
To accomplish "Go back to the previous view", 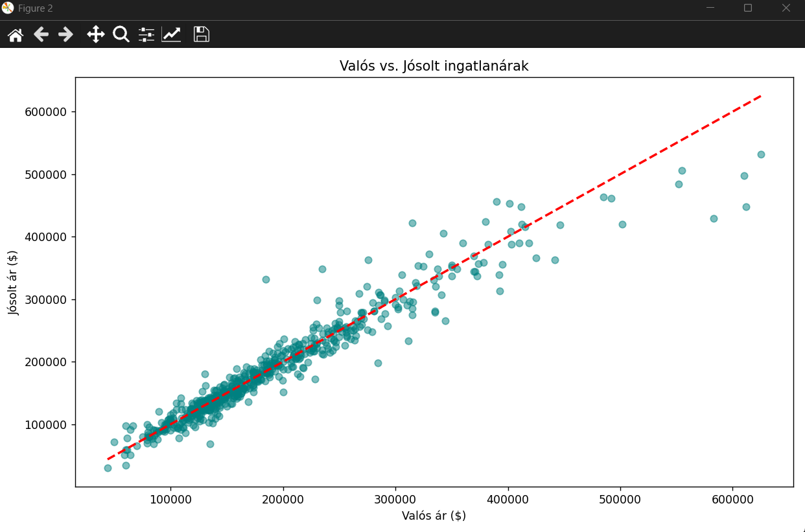I will coord(41,34).
